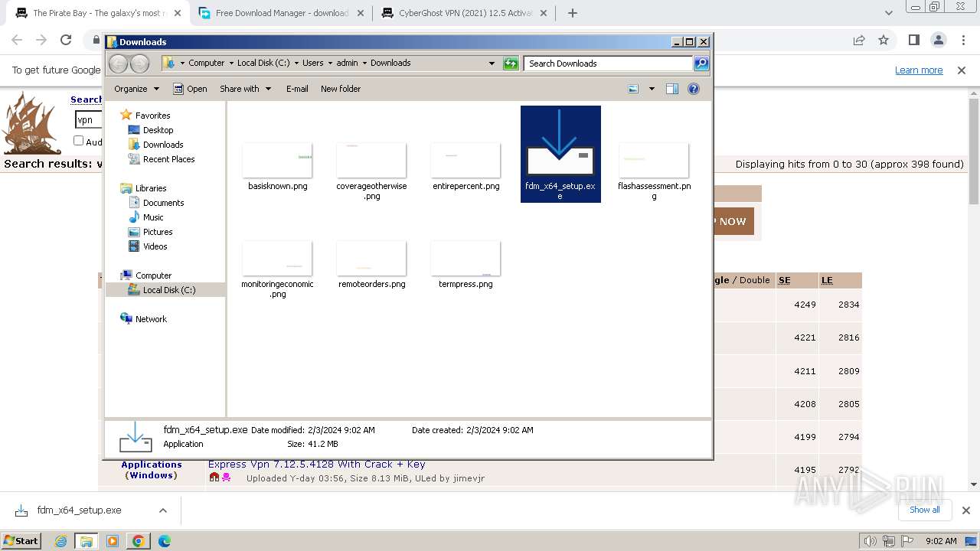The height and width of the screenshot is (551, 980).
Task: Change the view with the Explorer view icon
Action: [633, 89]
